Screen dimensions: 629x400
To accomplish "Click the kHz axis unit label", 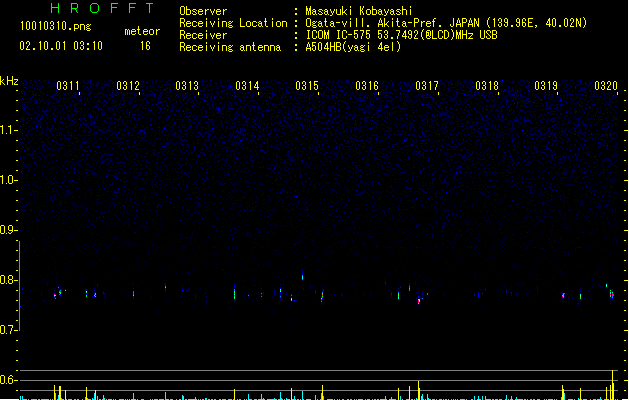I will tap(9, 81).
